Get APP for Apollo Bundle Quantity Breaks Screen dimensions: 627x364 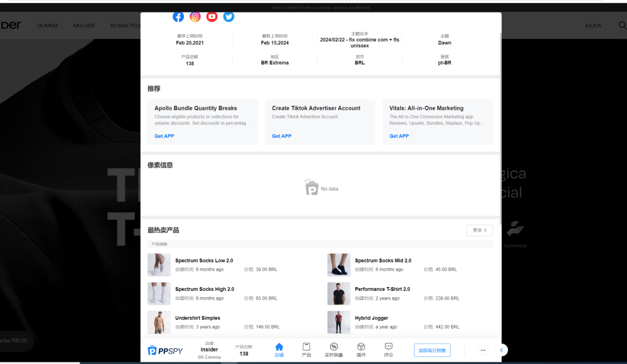click(x=164, y=136)
